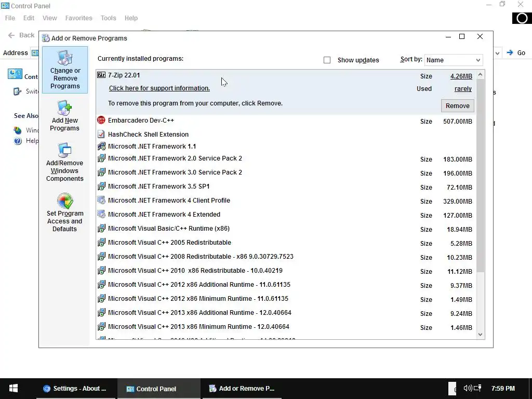Click the rarely used link
Viewport: 532px width, 399px height.
(x=463, y=89)
